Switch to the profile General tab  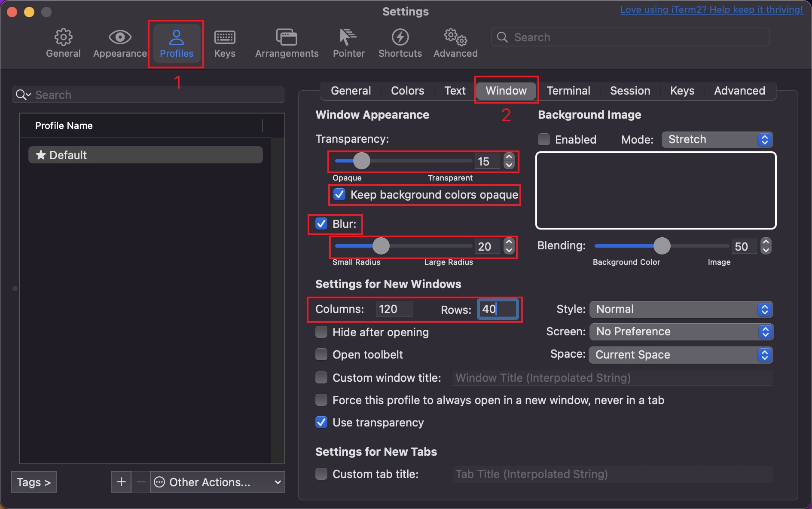pyautogui.click(x=351, y=91)
